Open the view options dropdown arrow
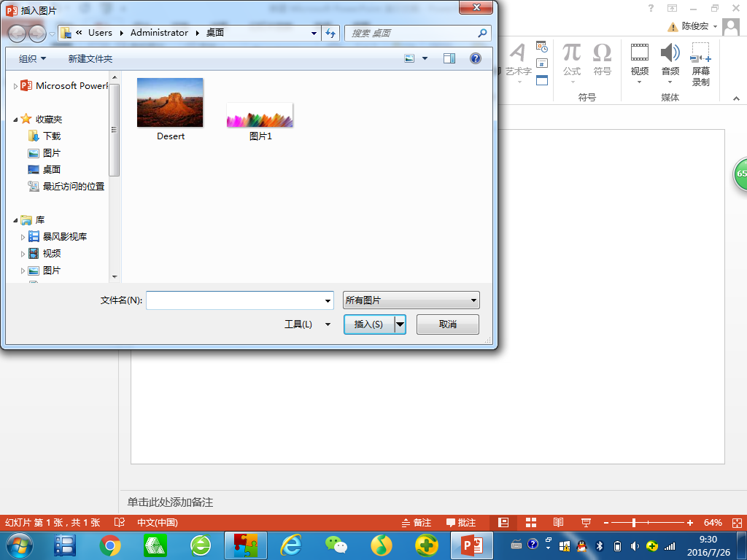This screenshot has height=560, width=747. pyautogui.click(x=425, y=58)
